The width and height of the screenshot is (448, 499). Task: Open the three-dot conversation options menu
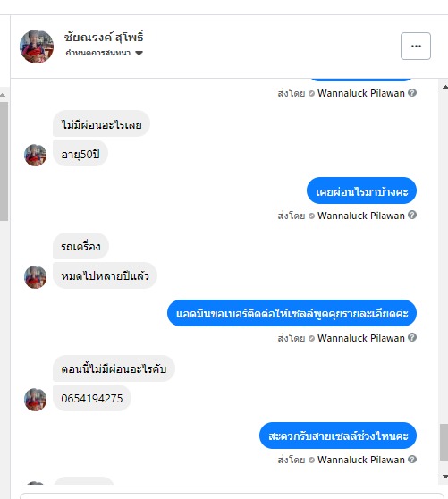(416, 46)
